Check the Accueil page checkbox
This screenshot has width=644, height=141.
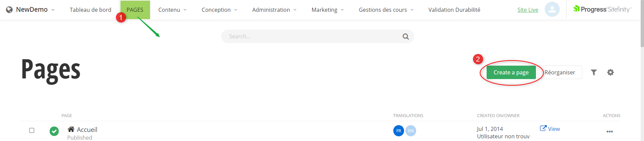[x=32, y=130]
